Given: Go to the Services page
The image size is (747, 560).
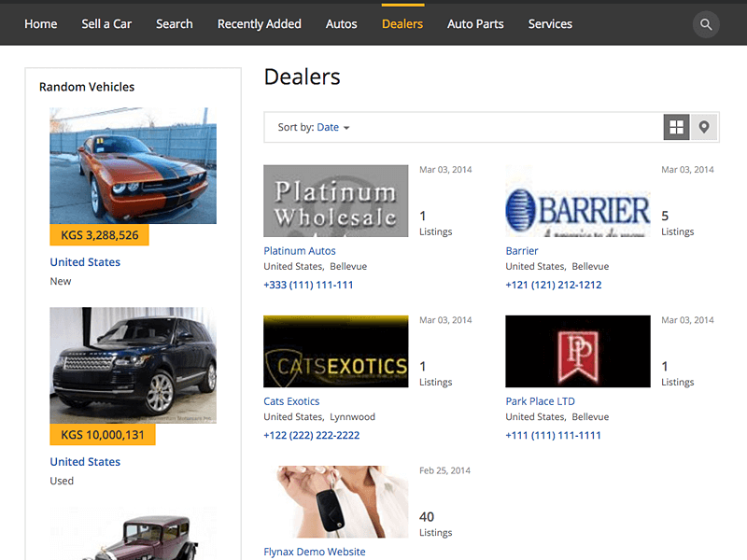Looking at the screenshot, I should tap(550, 24).
